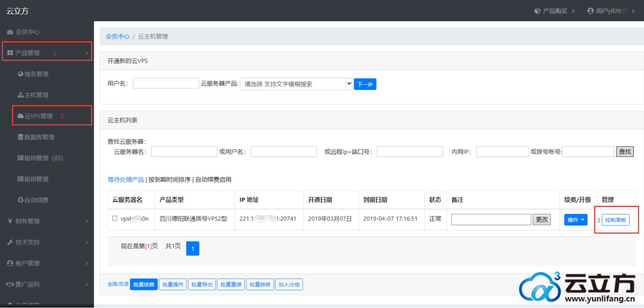Viewport: 644px width, 308px height.
Task: Click the 批量重装 button
Action: coord(231,284)
